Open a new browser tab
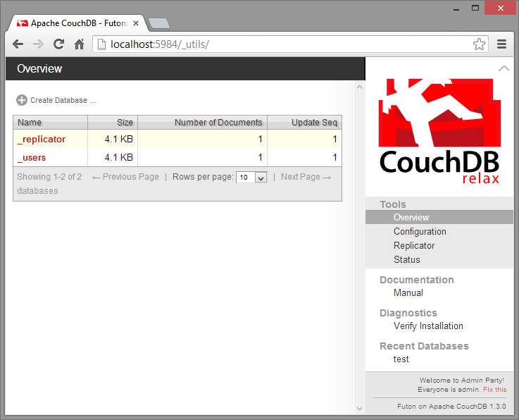The width and height of the screenshot is (519, 420). click(160, 23)
